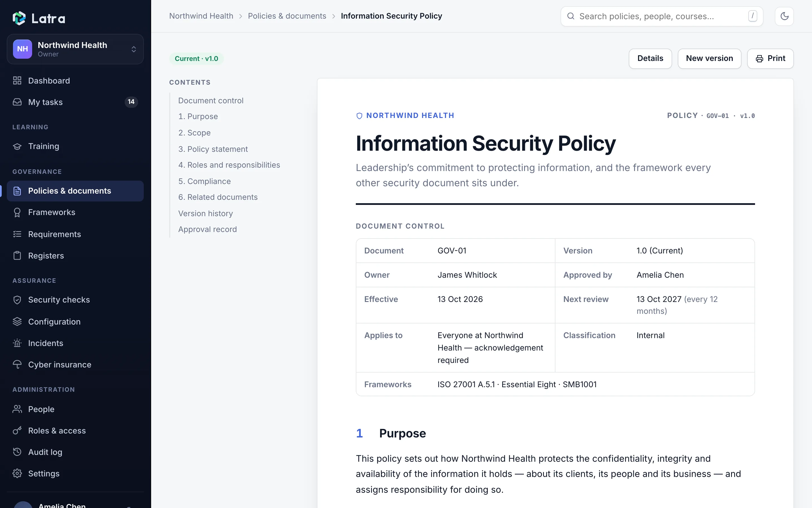Click the My tasks 14 count badge
Screen dimensions: 812x508
tap(131, 102)
